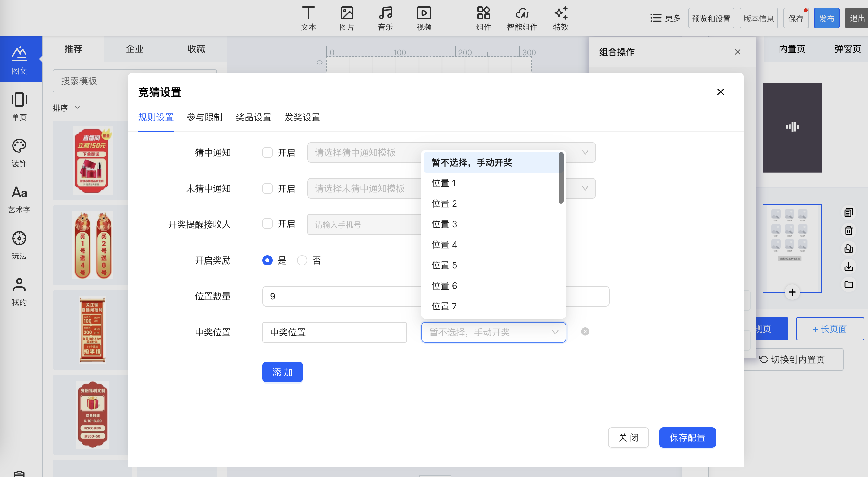868x477 pixels.
Task: Select the 文本 text tool
Action: pyautogui.click(x=308, y=19)
